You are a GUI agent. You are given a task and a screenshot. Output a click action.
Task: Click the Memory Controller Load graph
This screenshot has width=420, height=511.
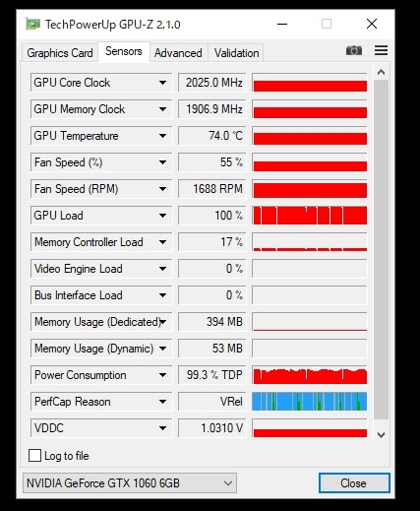(310, 242)
